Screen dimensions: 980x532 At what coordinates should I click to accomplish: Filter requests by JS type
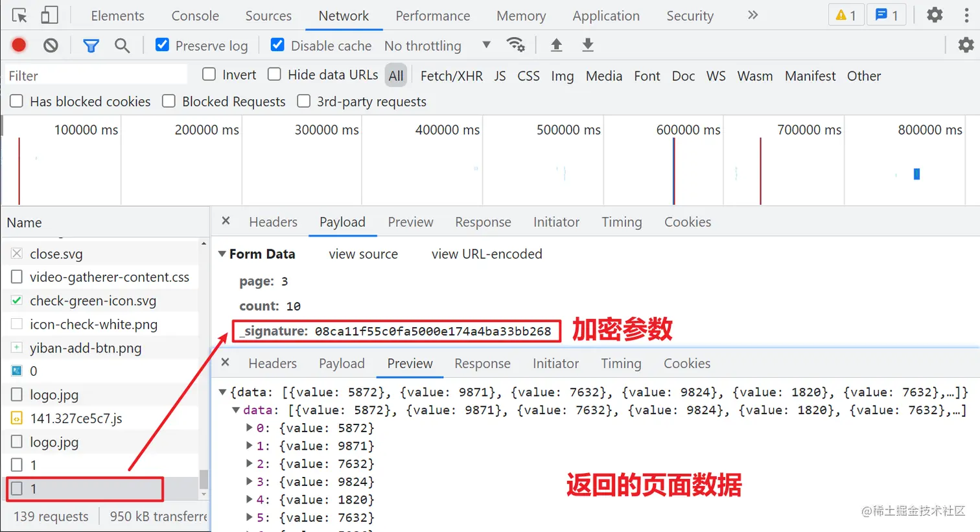[500, 76]
